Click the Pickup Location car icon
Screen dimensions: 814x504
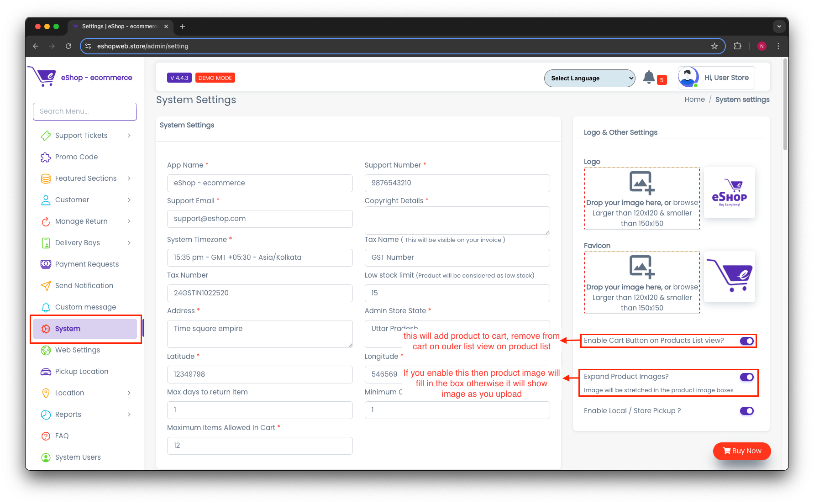point(46,372)
